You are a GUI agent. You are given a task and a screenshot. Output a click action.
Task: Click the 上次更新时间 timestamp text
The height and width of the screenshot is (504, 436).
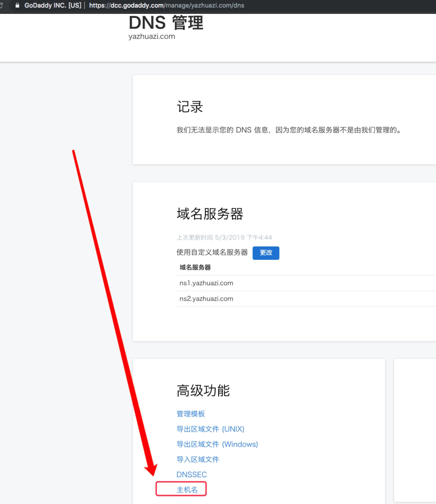coord(224,237)
